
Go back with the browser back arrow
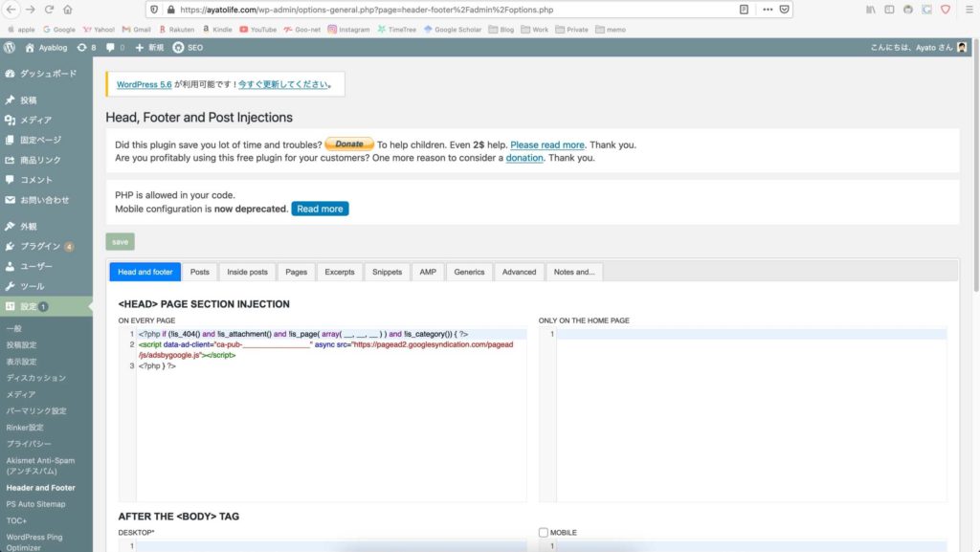(x=11, y=10)
